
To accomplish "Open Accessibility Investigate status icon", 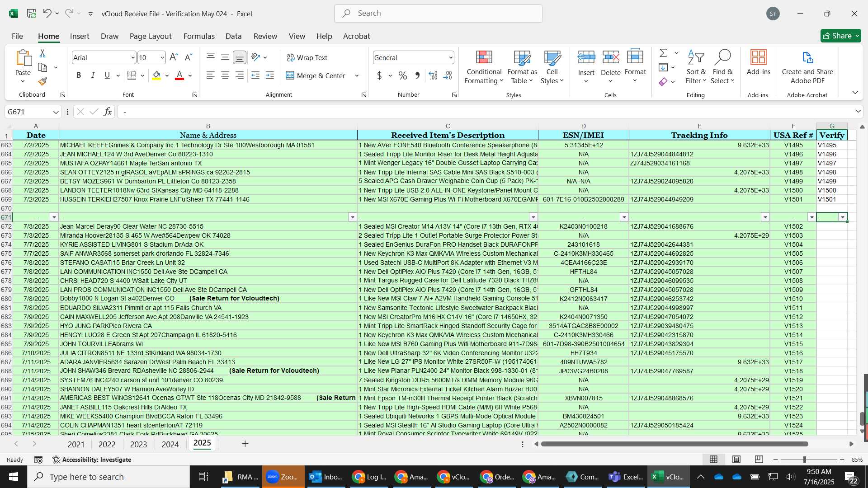I will [x=92, y=460].
